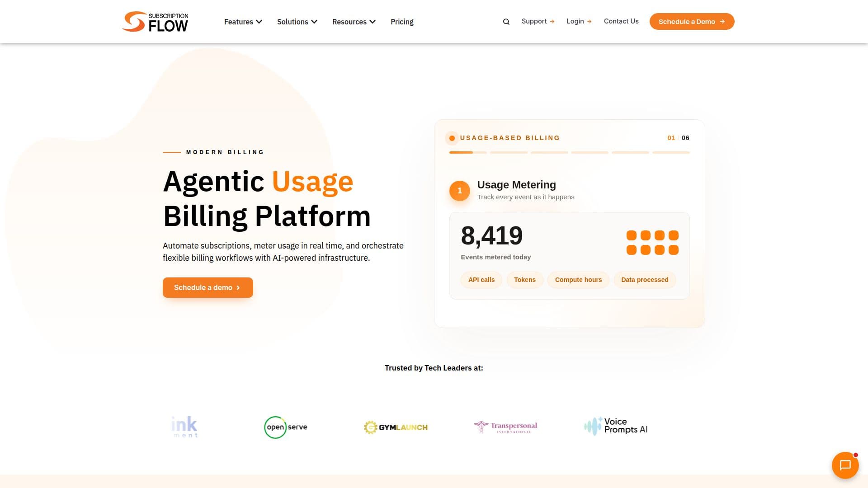Jump to the sixth slide progress segment
This screenshot has height=488, width=868.
pyautogui.click(x=671, y=153)
